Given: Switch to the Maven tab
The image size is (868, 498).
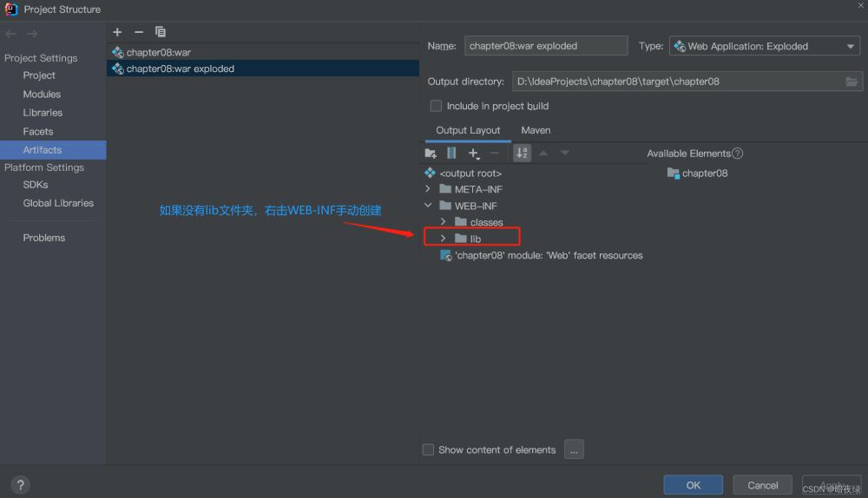Looking at the screenshot, I should click(x=536, y=130).
